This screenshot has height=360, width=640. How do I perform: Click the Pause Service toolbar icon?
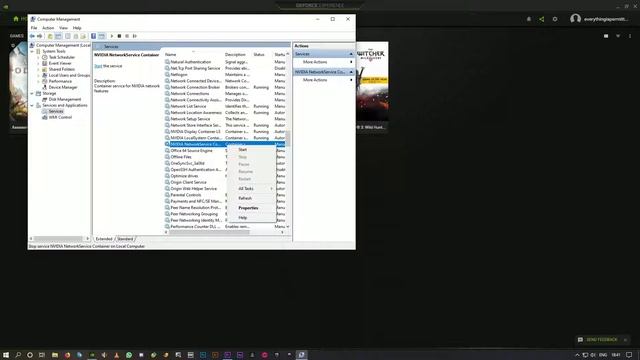tap(127, 36)
